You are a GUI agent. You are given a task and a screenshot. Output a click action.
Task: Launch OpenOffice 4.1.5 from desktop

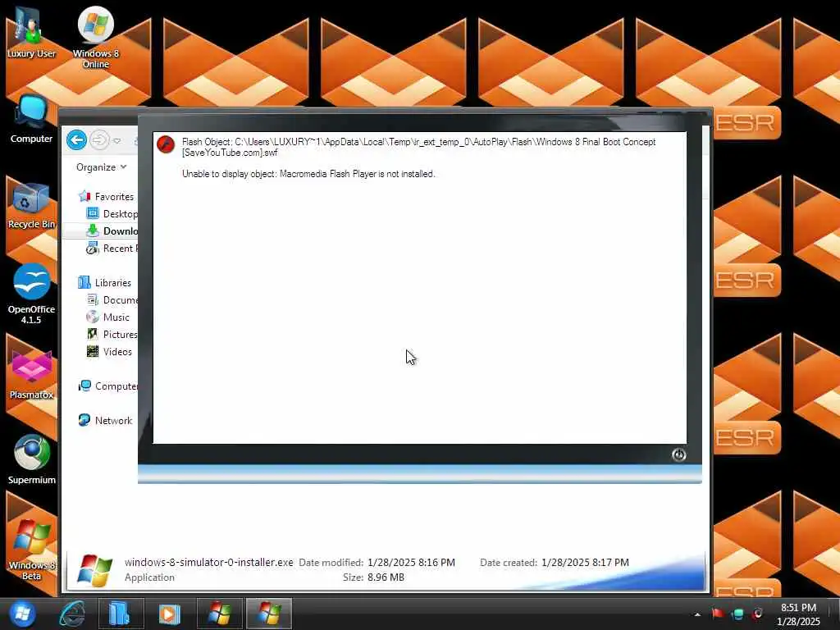coord(31,294)
